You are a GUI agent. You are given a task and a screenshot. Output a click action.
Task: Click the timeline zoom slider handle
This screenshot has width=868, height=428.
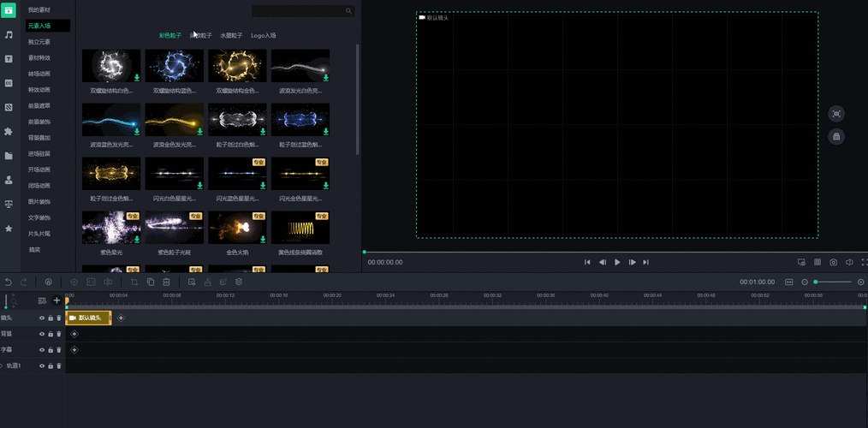[816, 282]
